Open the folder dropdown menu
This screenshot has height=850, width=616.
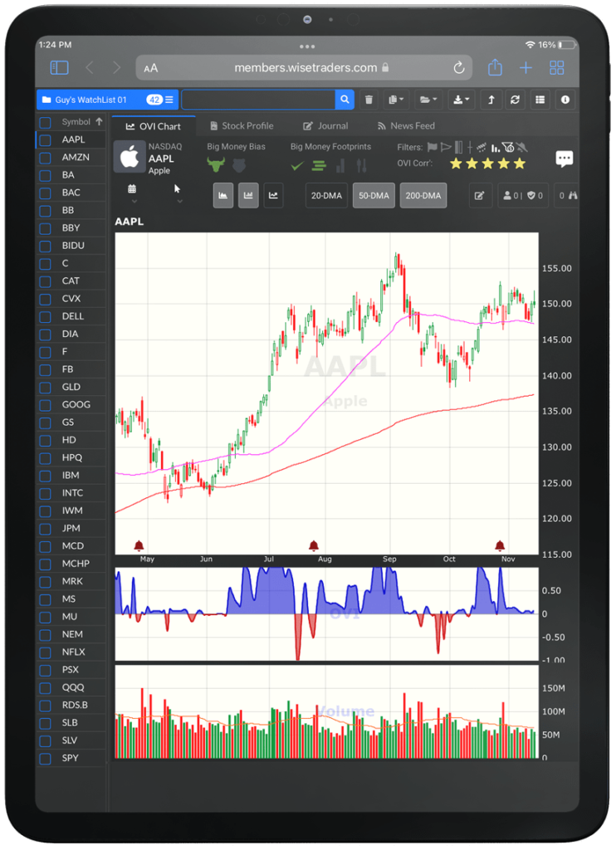[x=428, y=100]
